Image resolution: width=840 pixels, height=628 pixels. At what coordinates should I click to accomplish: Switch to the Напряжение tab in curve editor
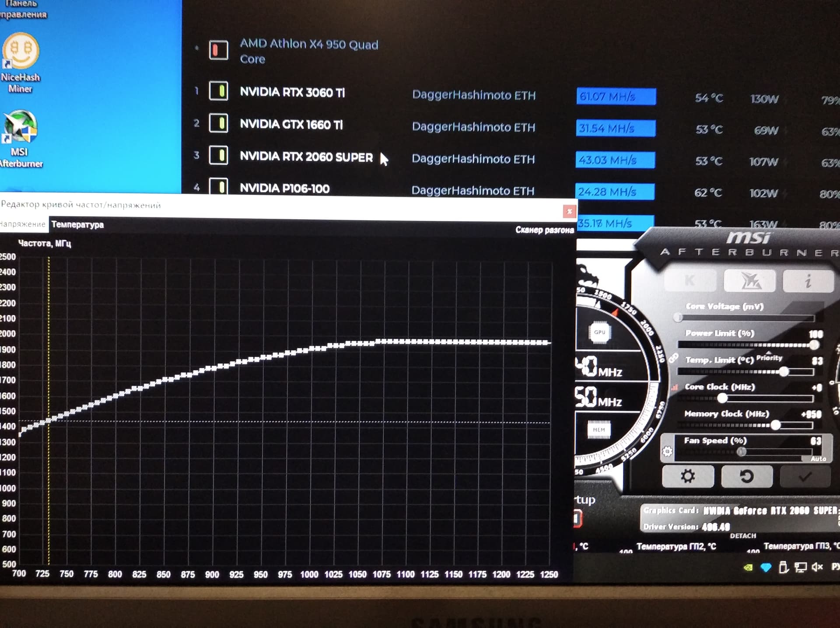pos(23,224)
